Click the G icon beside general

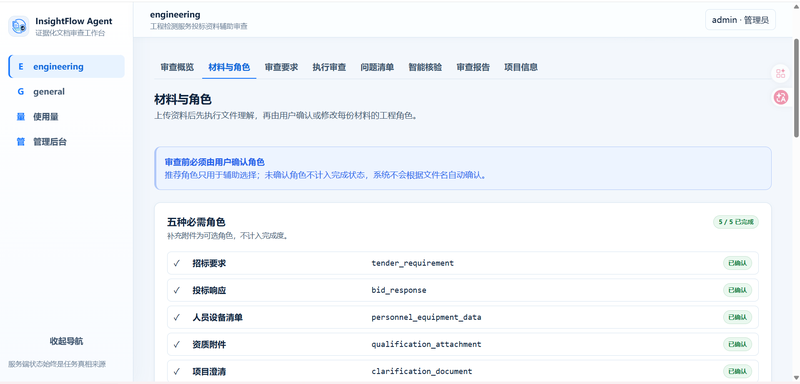click(20, 92)
